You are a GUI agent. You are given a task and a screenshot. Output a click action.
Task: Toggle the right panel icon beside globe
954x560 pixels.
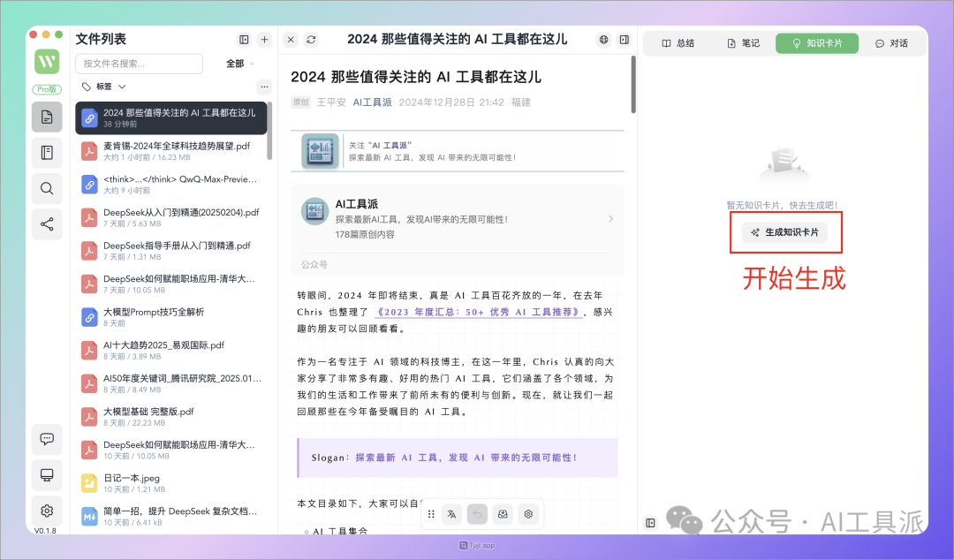click(x=625, y=40)
